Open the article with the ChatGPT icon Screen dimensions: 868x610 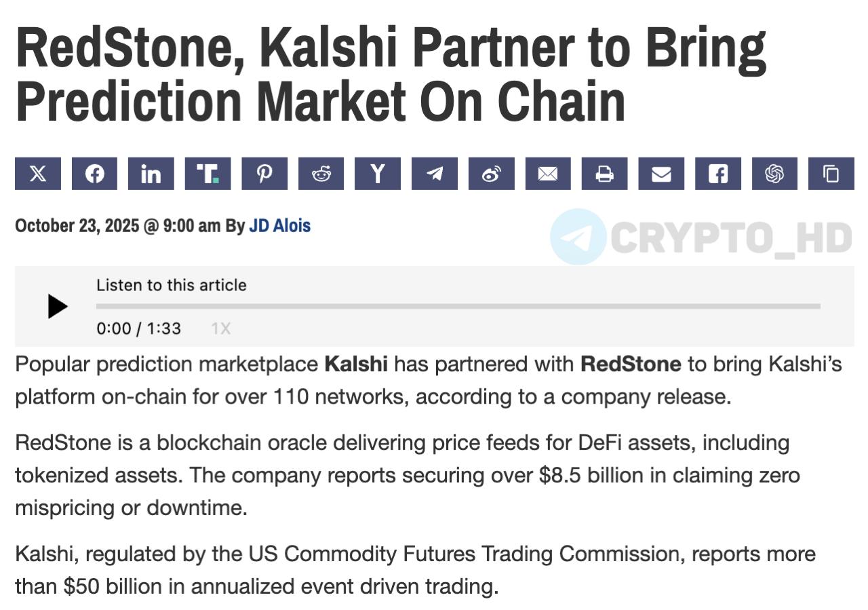coord(774,174)
